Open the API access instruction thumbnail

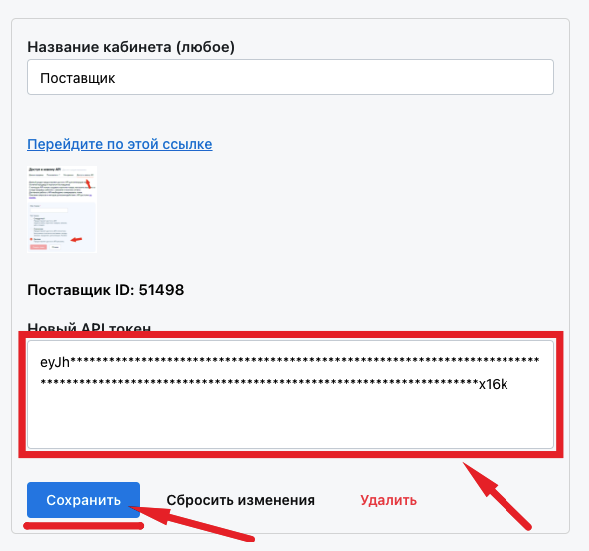point(62,209)
